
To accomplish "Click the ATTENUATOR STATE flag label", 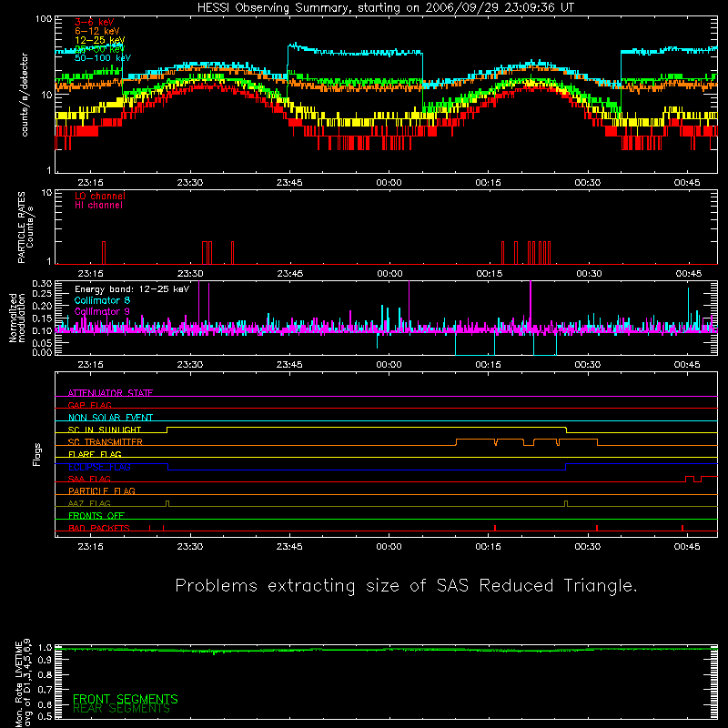I will [x=110, y=393].
